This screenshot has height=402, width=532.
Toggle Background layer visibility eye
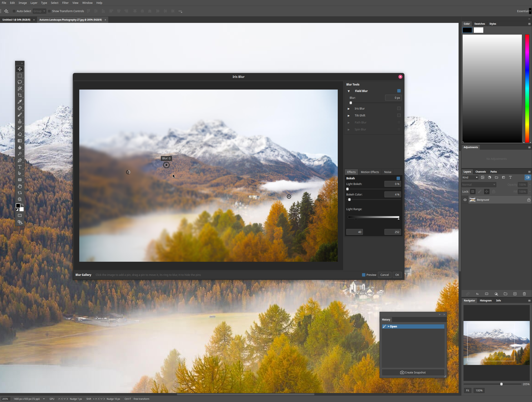(x=465, y=200)
